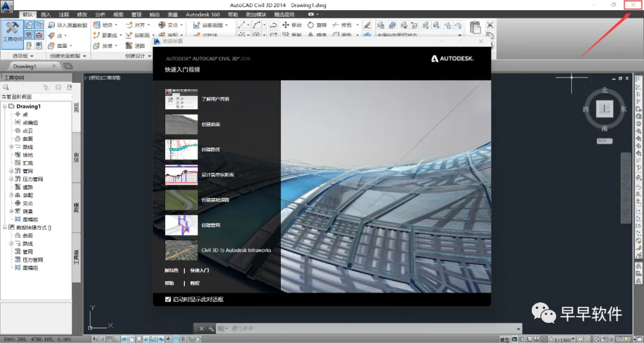Play the 创建曲面 video thumbnail
This screenshot has width=644, height=343.
click(x=181, y=124)
